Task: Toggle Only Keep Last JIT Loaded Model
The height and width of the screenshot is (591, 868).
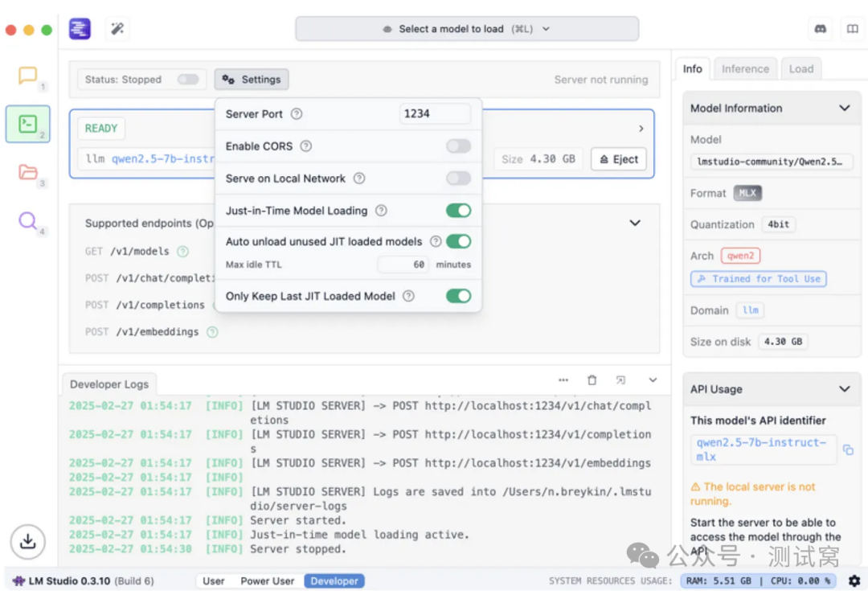Action: [x=458, y=296]
